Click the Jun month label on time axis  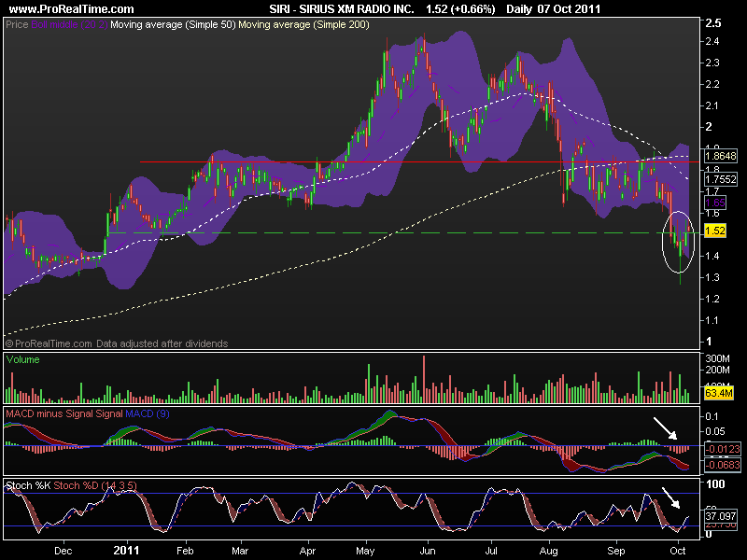click(428, 551)
